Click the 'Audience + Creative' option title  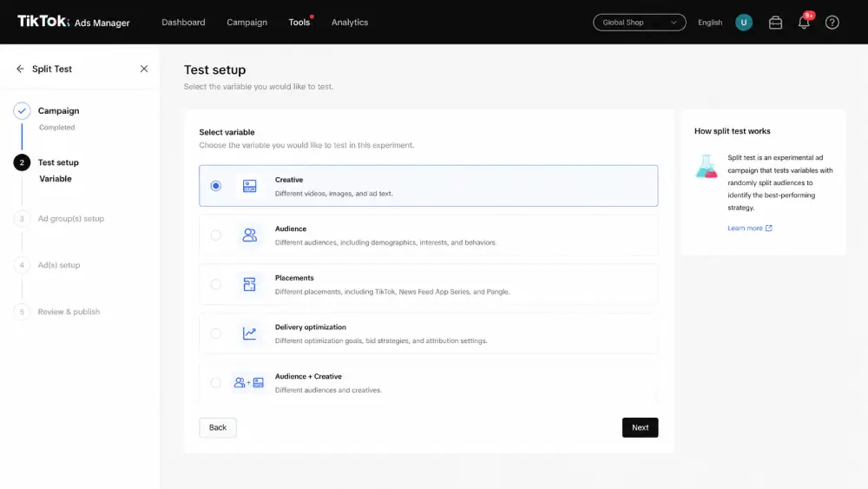(x=308, y=377)
